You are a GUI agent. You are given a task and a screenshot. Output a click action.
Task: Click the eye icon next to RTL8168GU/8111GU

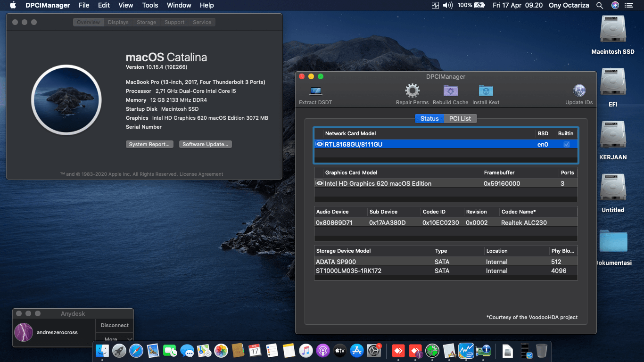click(319, 144)
